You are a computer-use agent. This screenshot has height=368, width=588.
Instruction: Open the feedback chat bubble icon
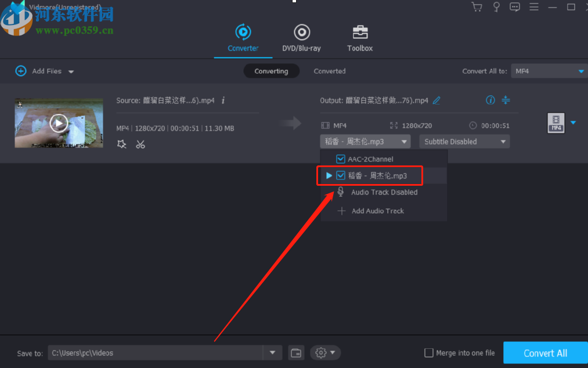click(x=515, y=7)
